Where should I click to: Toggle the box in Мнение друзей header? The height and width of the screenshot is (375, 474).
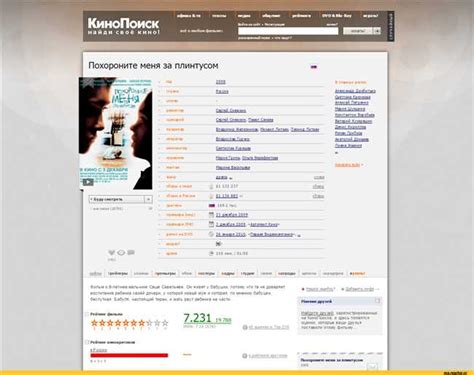coord(377,301)
